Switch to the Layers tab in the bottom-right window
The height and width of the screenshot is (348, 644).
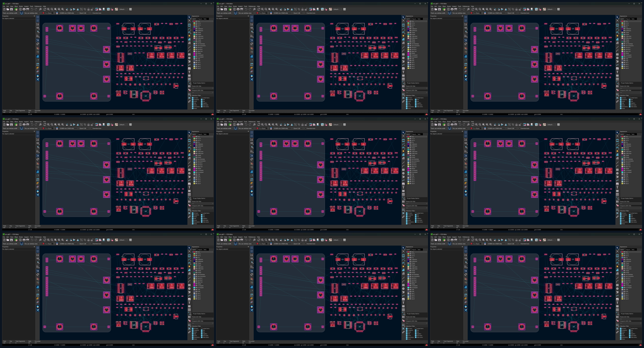[622, 250]
